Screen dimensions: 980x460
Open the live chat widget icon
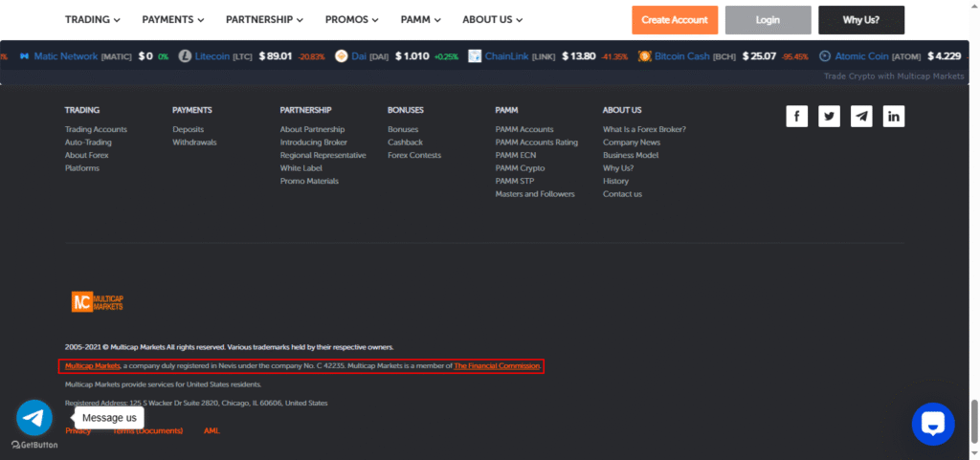point(933,424)
